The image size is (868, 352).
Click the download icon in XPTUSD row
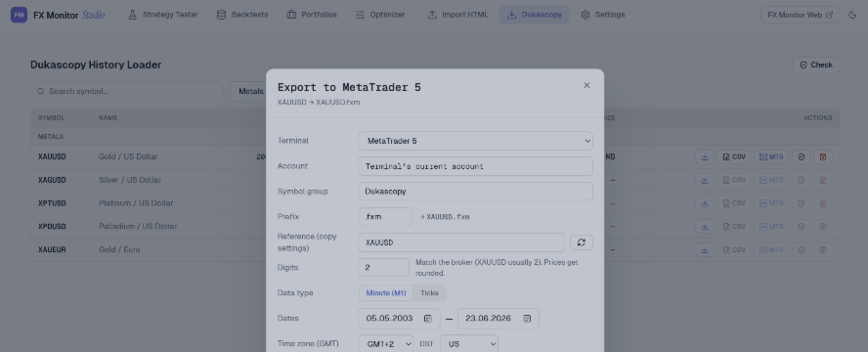705,203
